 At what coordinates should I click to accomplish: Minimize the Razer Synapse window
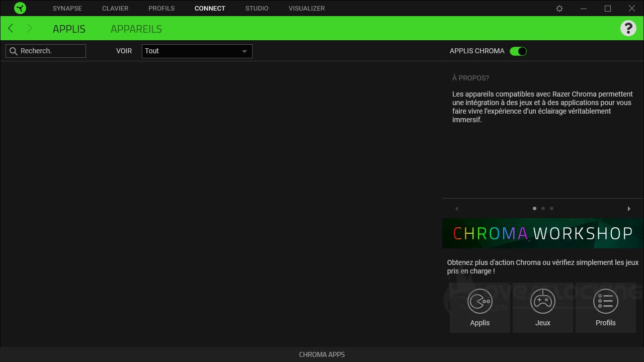coord(584,9)
